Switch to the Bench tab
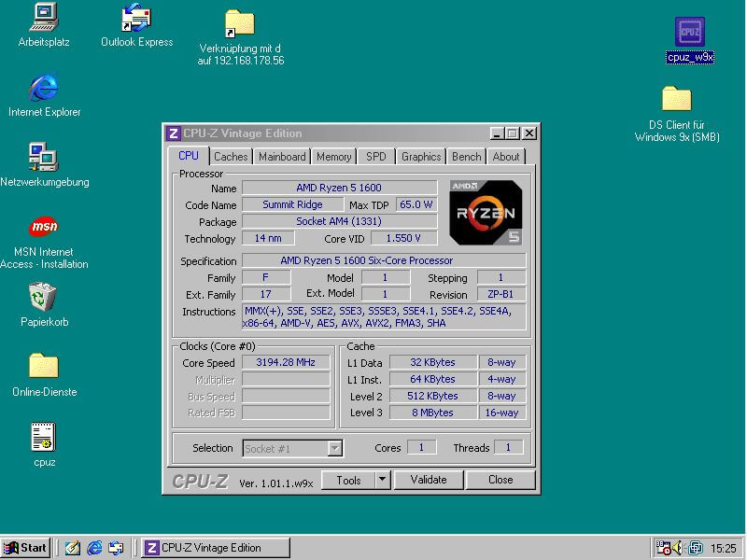The width and height of the screenshot is (747, 560). click(x=466, y=157)
